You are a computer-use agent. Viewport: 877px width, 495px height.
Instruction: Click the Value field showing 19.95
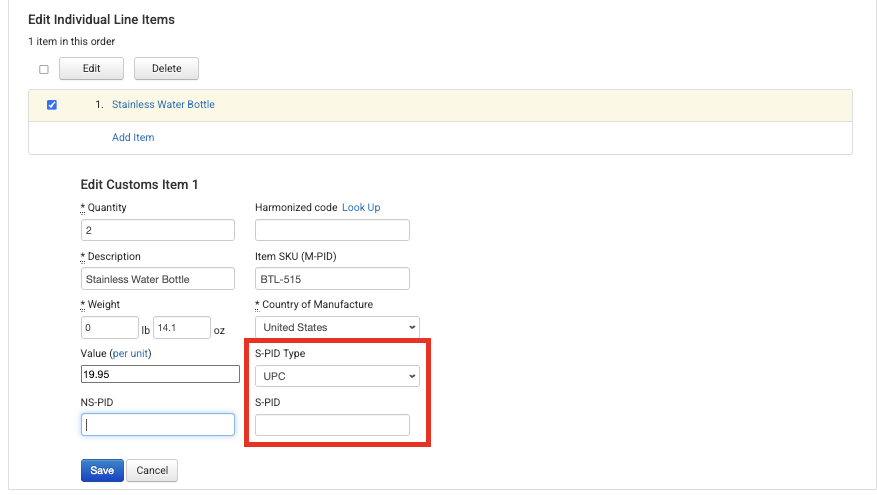click(160, 374)
